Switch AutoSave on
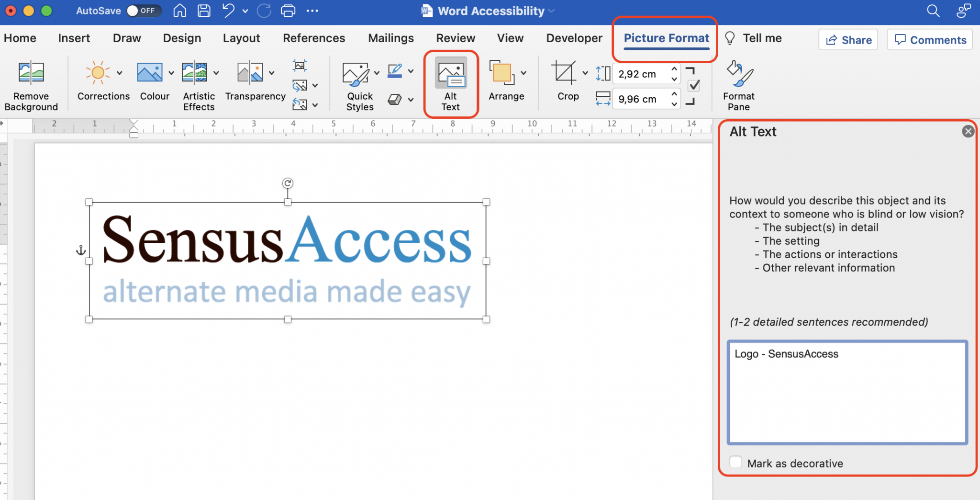 (x=144, y=10)
